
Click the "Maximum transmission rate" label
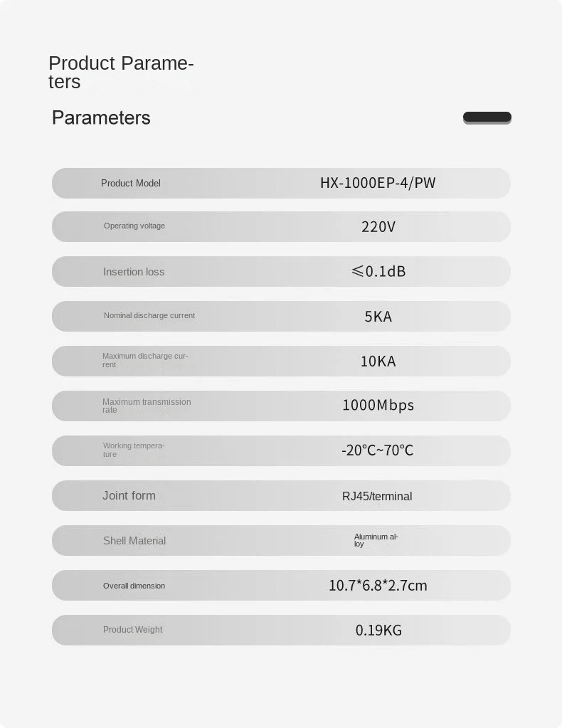pyautogui.click(x=147, y=406)
